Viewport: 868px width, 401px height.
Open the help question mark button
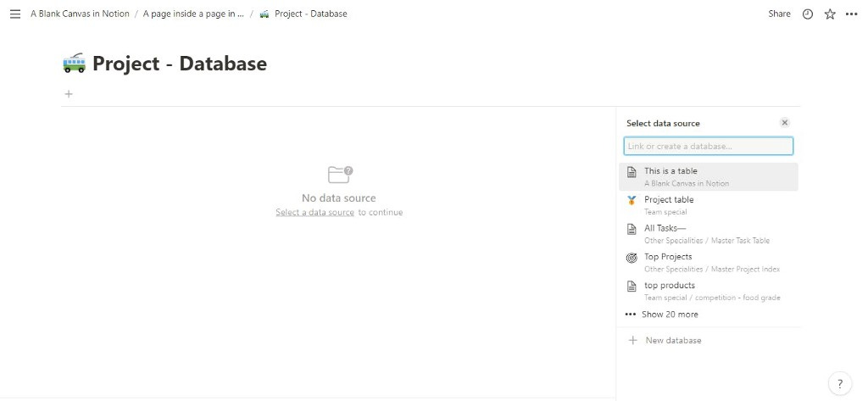[840, 383]
